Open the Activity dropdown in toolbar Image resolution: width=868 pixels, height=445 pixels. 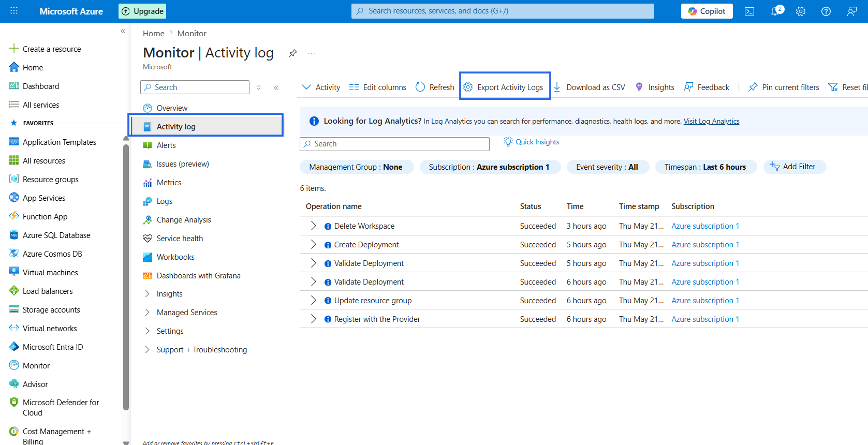(321, 87)
